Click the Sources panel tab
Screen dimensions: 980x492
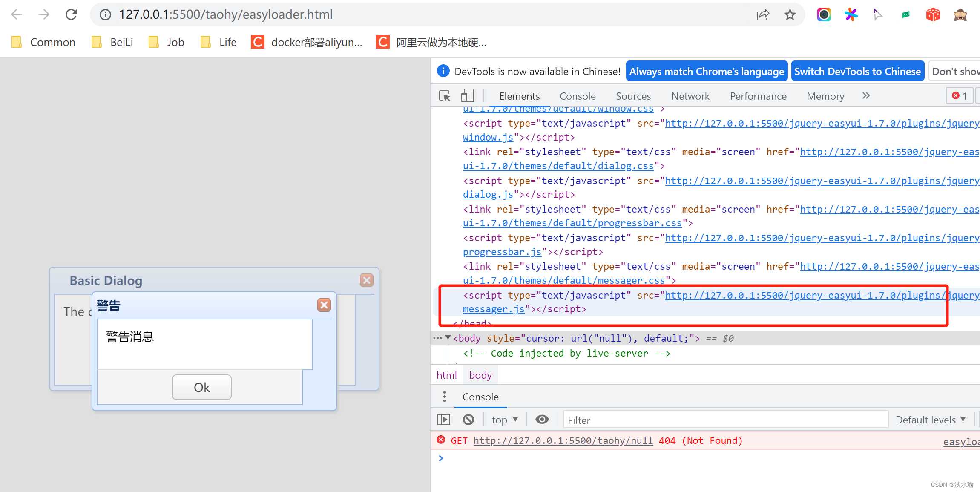633,96
